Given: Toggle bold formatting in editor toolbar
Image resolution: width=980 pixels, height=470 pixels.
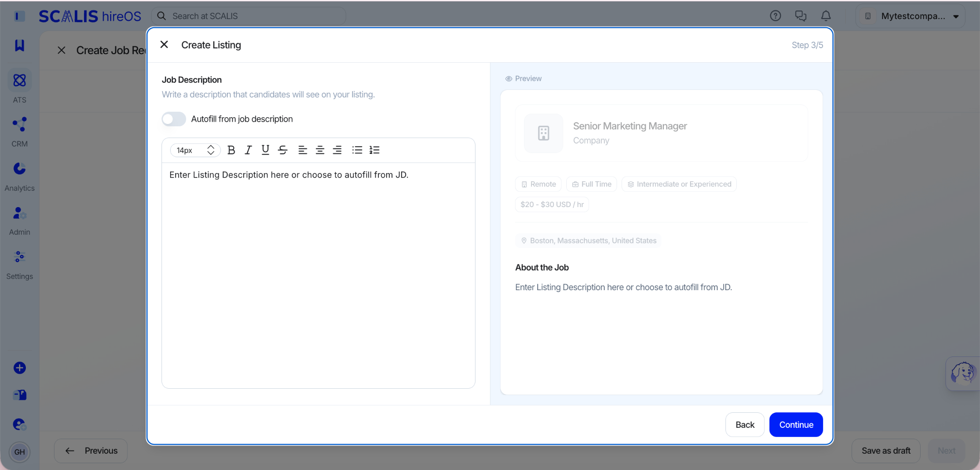Looking at the screenshot, I should click(x=231, y=150).
